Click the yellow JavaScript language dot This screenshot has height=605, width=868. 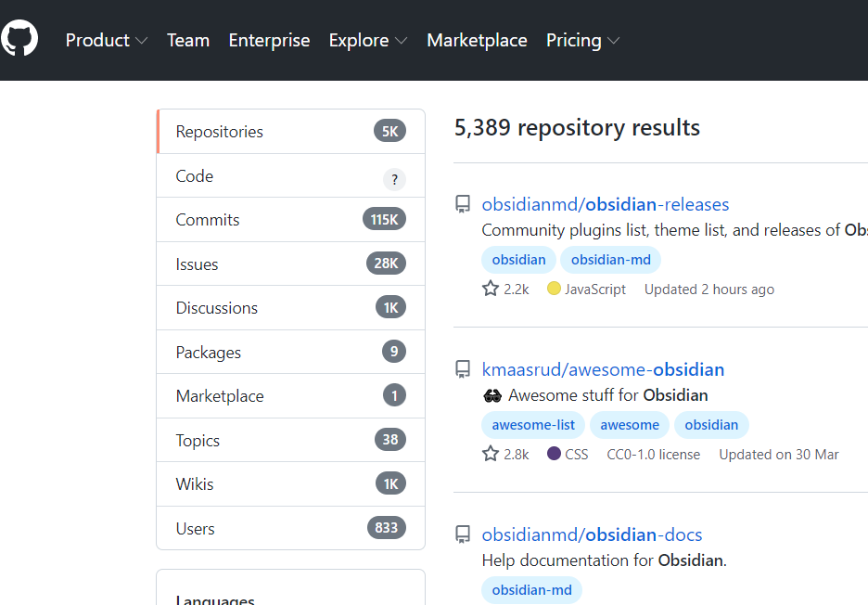(x=554, y=288)
